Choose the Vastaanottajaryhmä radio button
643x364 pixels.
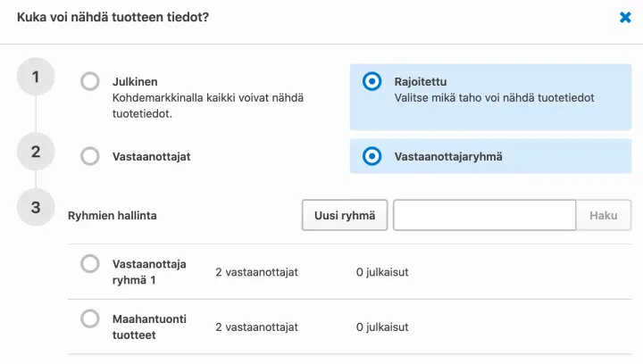click(x=372, y=156)
